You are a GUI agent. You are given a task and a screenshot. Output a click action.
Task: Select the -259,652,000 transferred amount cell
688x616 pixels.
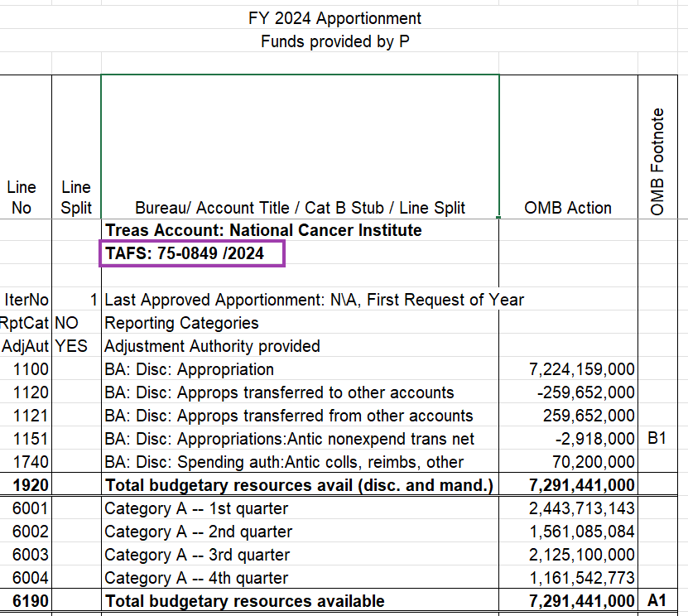click(580, 392)
